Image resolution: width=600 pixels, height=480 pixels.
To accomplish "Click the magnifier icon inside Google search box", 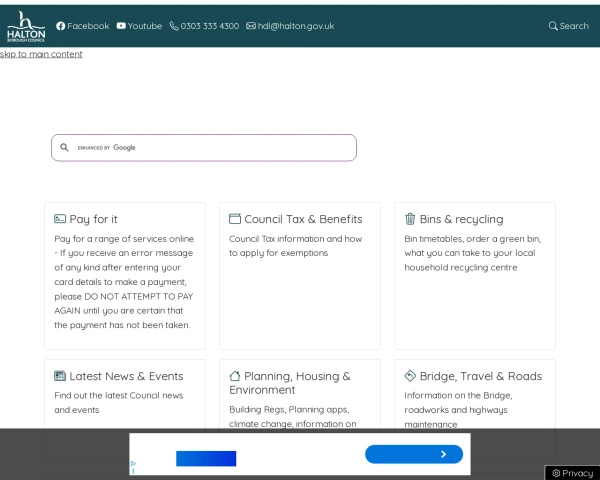I will (x=64, y=147).
